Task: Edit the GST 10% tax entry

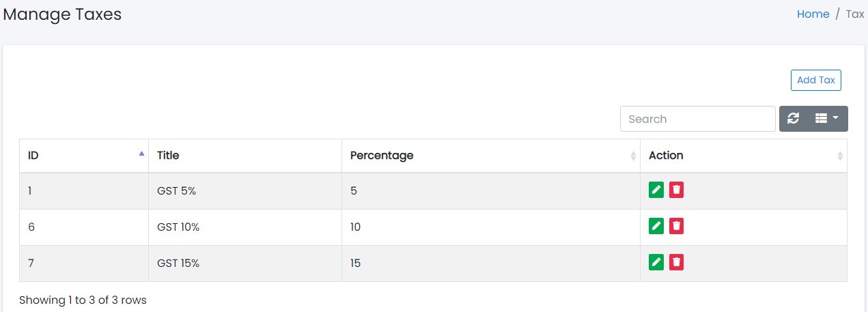Action: pos(656,226)
